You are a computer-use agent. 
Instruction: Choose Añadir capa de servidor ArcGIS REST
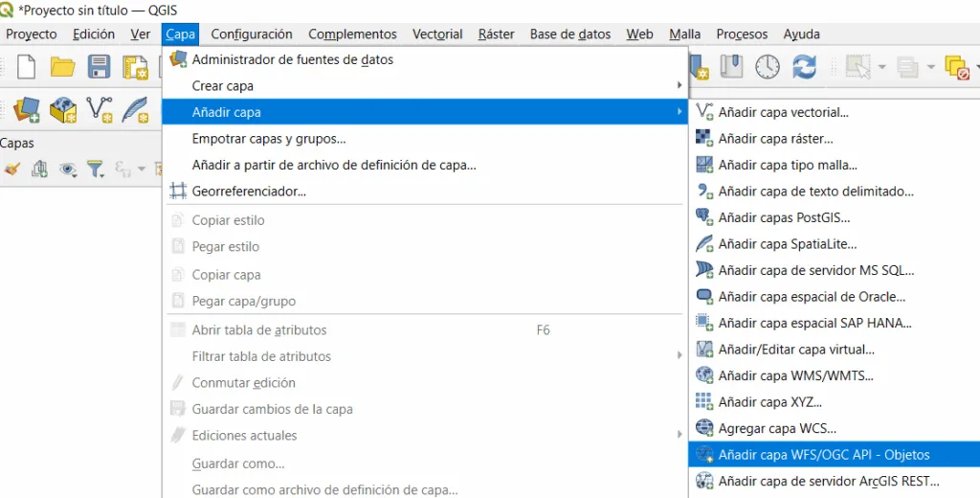pos(835,481)
